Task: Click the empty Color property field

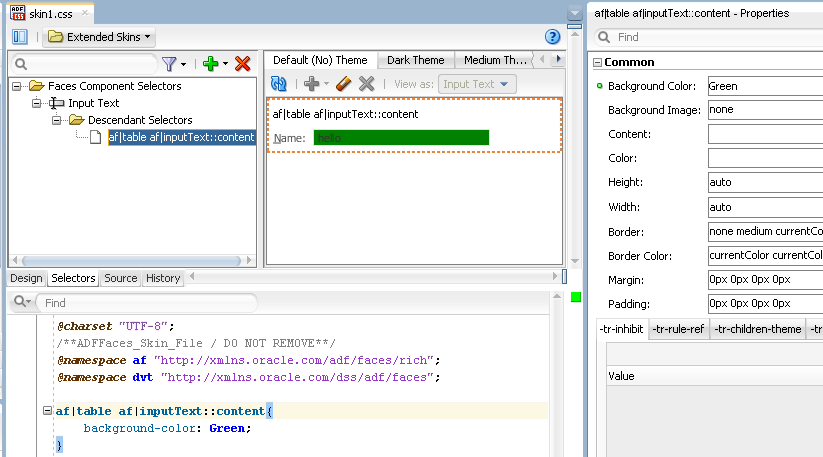Action: click(765, 158)
